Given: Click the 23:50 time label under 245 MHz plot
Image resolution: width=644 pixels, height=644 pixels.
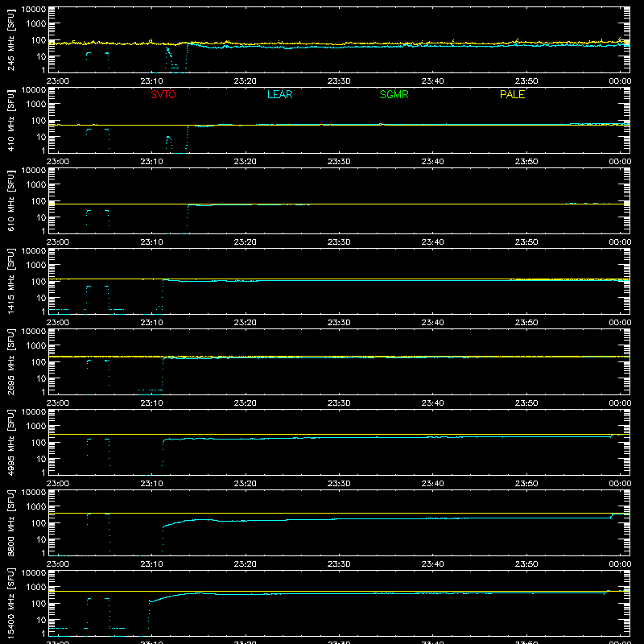Looking at the screenshot, I should tap(526, 81).
